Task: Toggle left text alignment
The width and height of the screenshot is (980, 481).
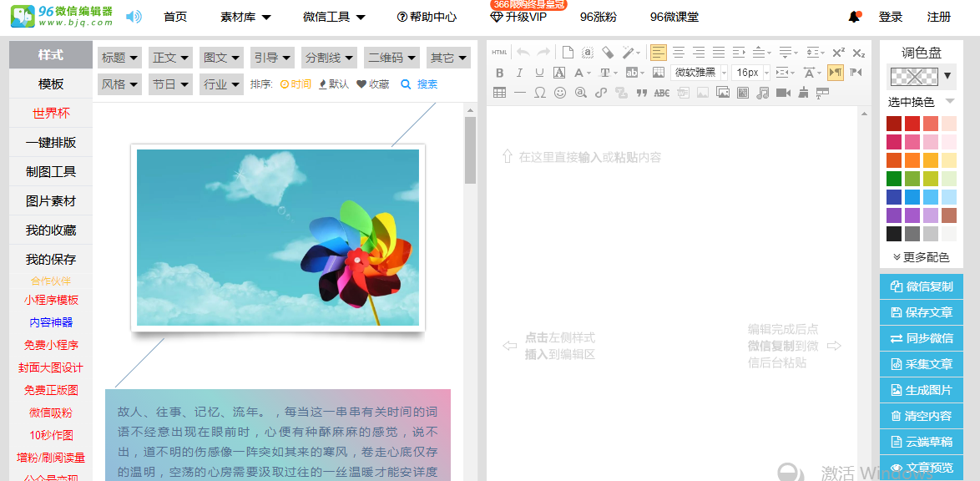Action: (659, 53)
